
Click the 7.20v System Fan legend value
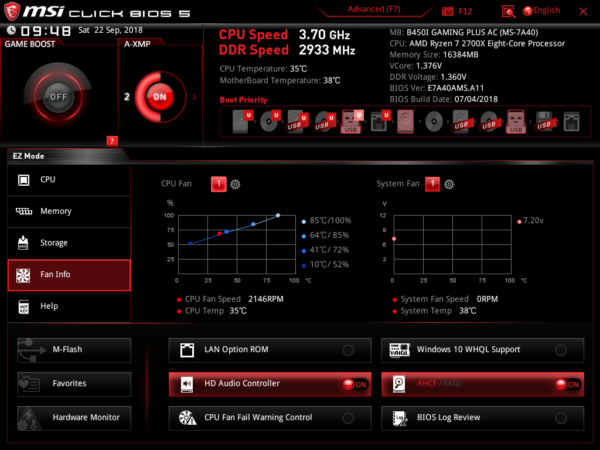point(530,221)
